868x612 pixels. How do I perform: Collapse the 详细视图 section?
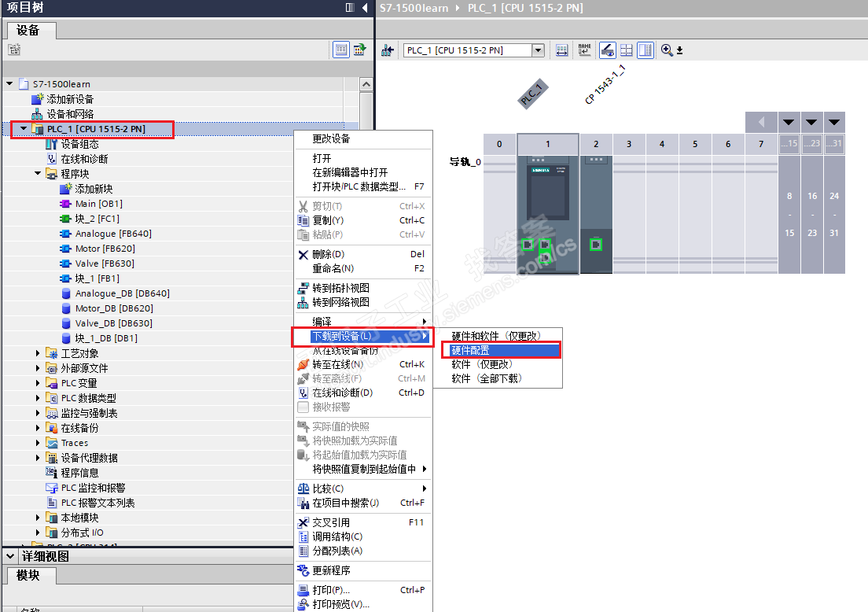tap(10, 556)
